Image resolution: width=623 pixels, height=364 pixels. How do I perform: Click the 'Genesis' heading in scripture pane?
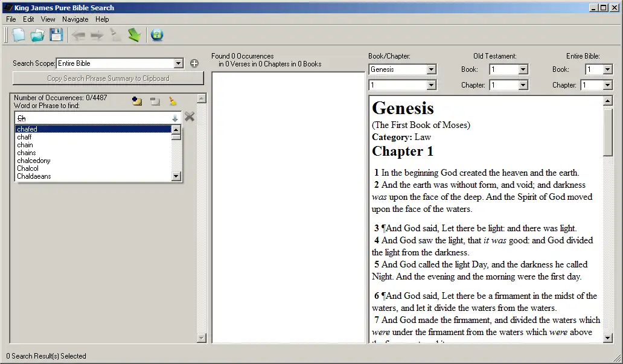tap(403, 108)
